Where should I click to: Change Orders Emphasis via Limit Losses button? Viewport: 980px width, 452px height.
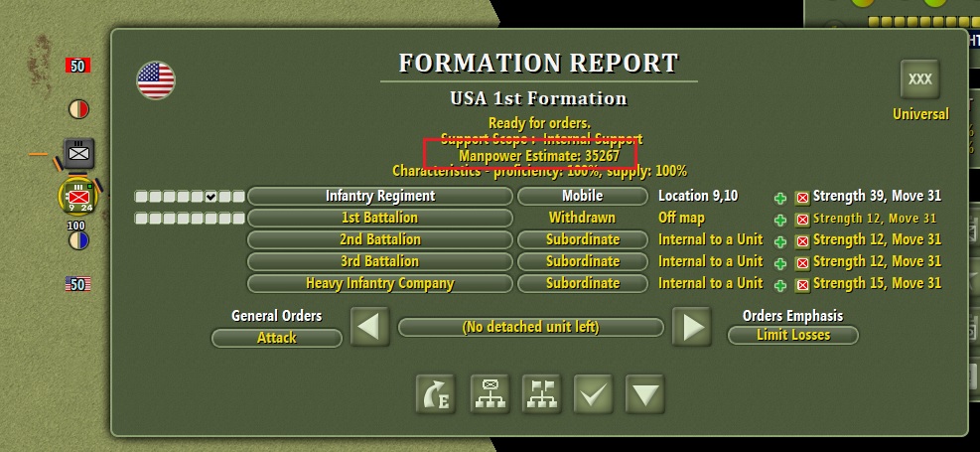793,335
